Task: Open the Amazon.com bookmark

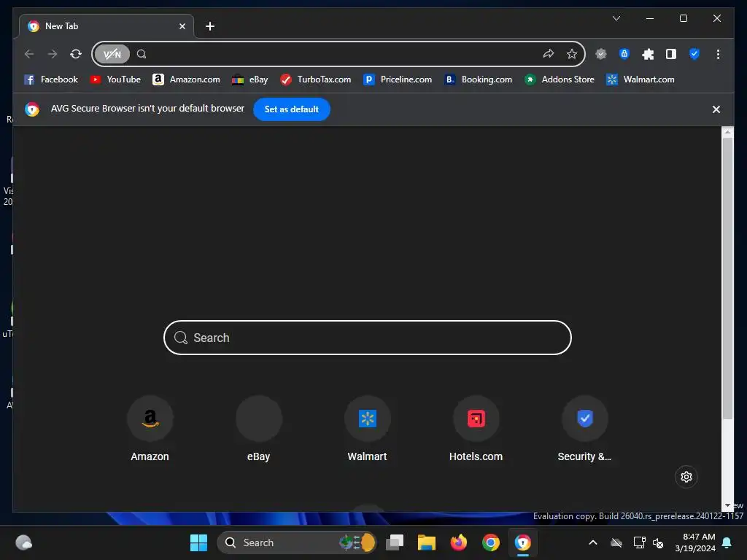Action: [186, 79]
